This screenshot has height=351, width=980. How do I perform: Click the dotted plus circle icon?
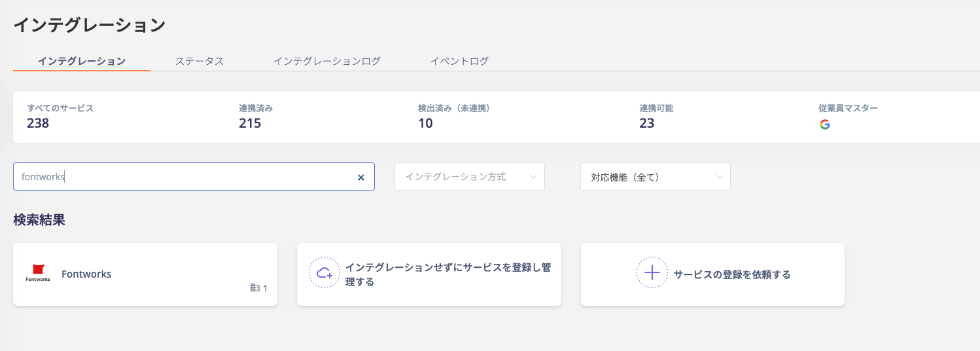[x=652, y=273]
